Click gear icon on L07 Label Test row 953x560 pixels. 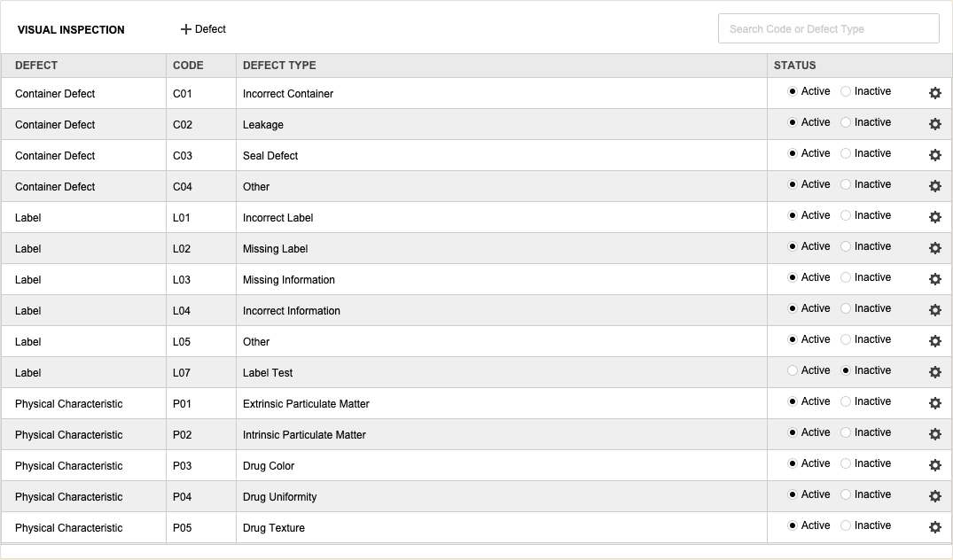click(x=934, y=372)
